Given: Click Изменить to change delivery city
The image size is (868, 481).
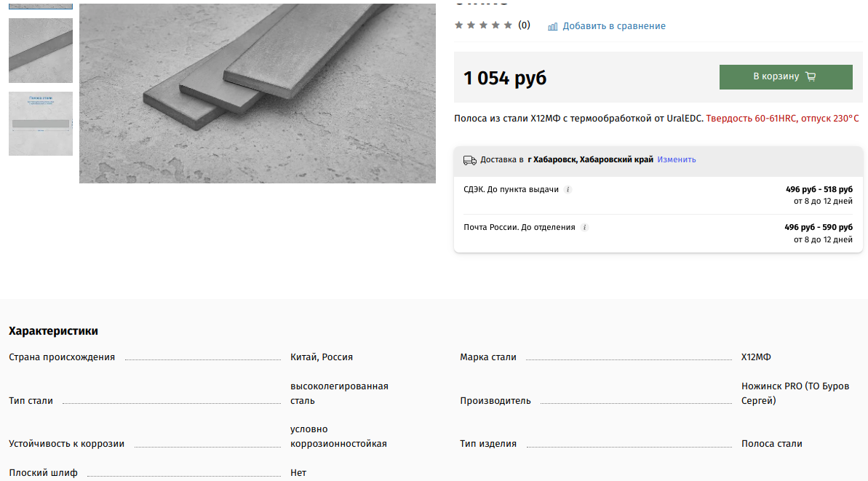Looking at the screenshot, I should [x=676, y=159].
